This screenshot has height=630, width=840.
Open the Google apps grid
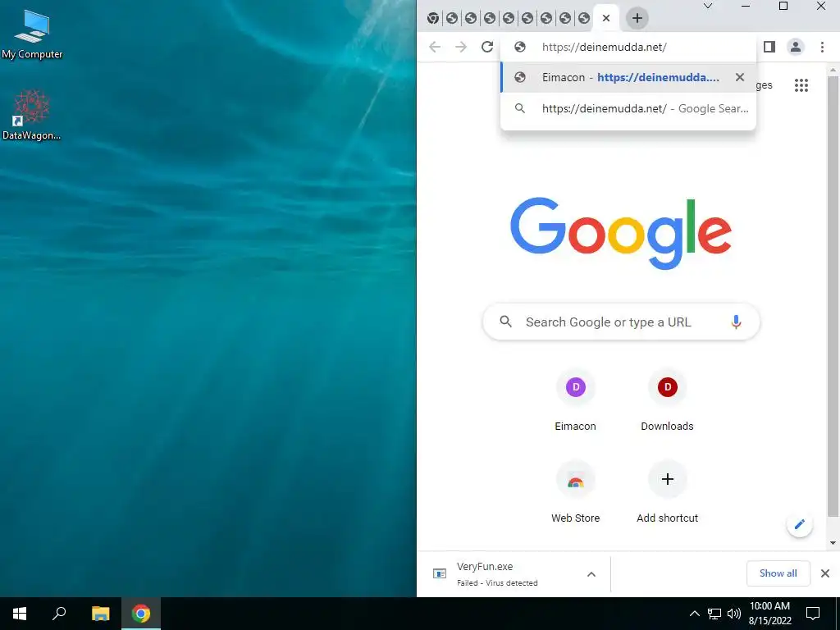click(801, 85)
